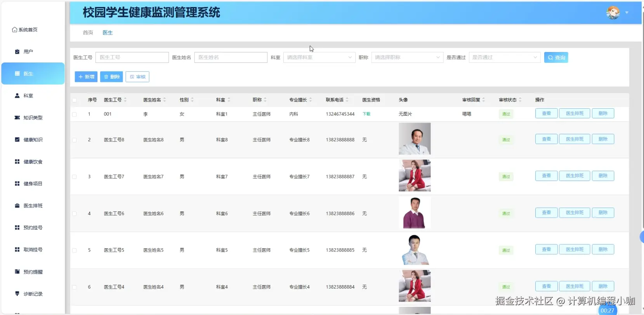
Task: Click the 取消挂号 sidebar icon
Action: point(17,249)
